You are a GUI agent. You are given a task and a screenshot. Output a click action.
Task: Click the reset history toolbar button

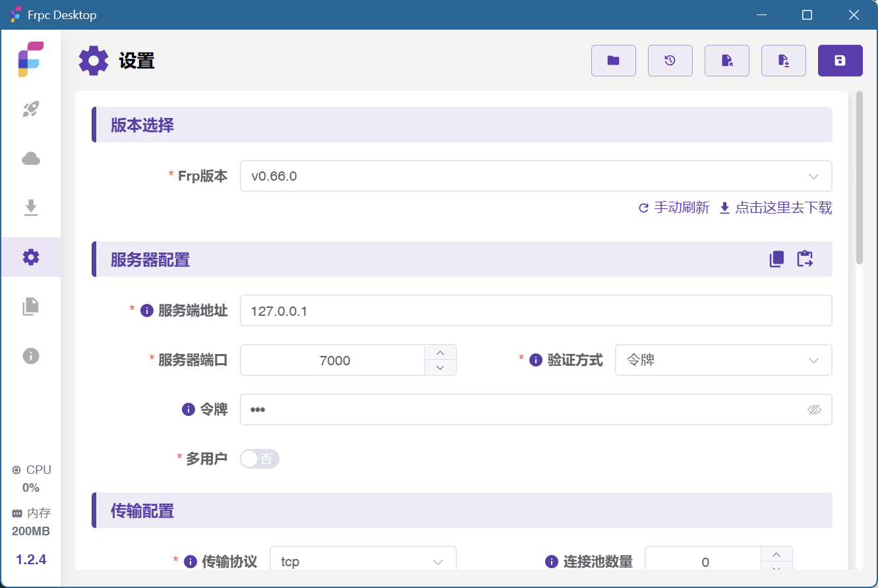670,61
